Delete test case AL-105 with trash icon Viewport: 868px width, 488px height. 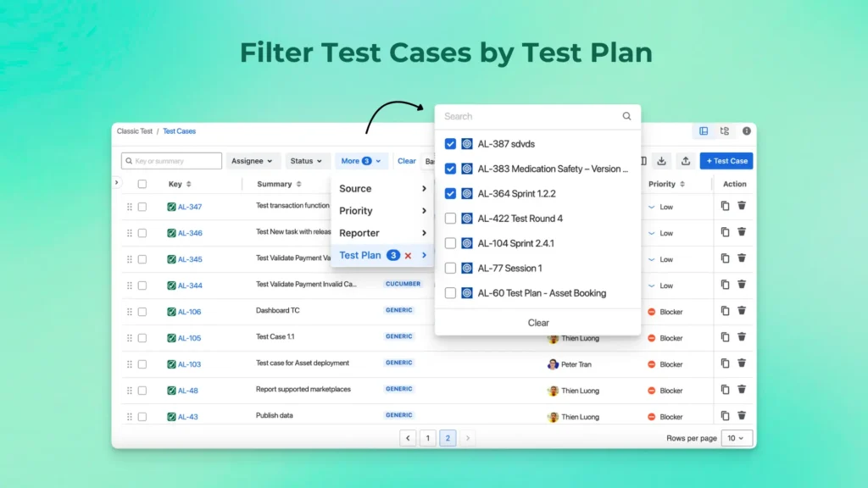coord(742,337)
